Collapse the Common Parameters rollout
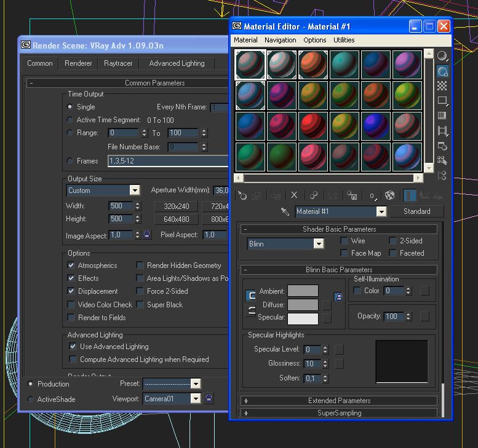The image size is (478, 448). (127, 83)
